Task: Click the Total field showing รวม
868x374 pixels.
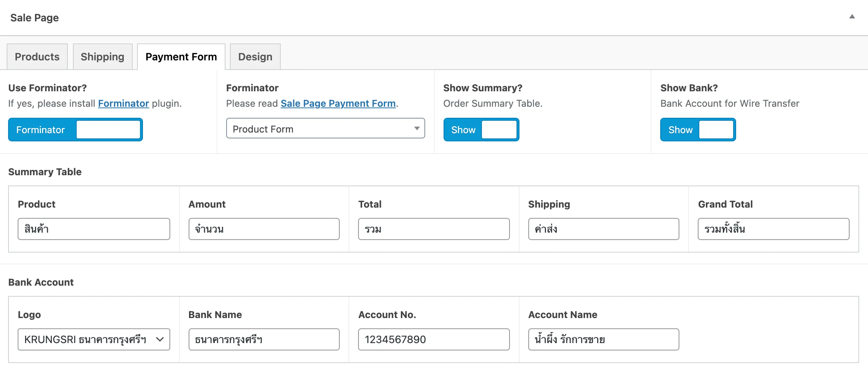Action: coord(433,229)
